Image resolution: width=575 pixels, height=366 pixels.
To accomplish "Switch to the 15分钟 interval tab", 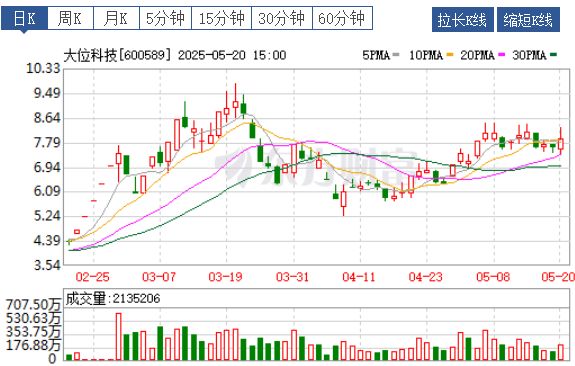I will coord(221,18).
